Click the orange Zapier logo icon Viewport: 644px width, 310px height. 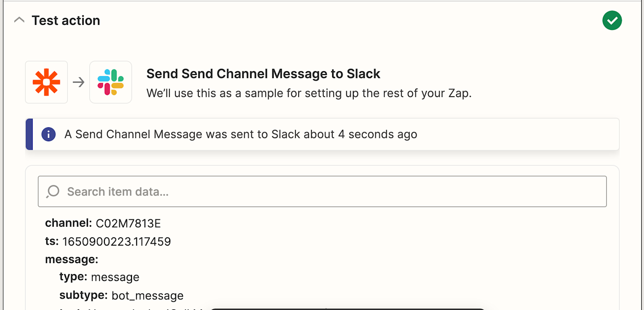pos(46,82)
